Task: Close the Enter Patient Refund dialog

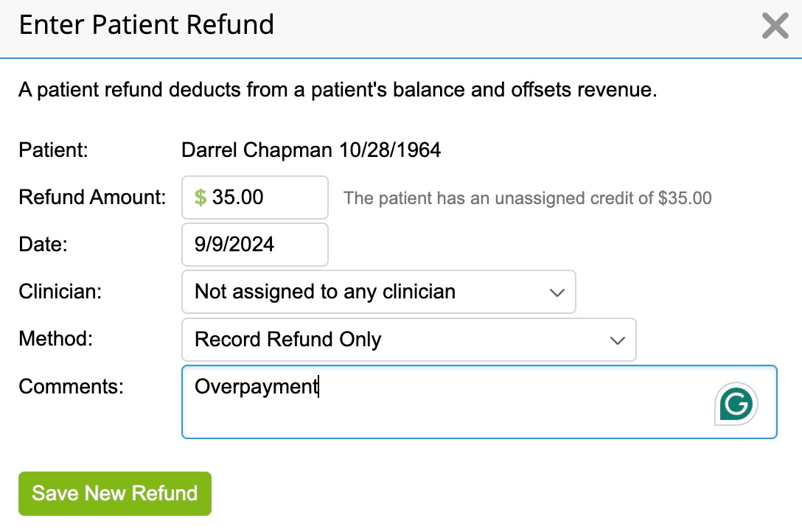Action: (775, 27)
